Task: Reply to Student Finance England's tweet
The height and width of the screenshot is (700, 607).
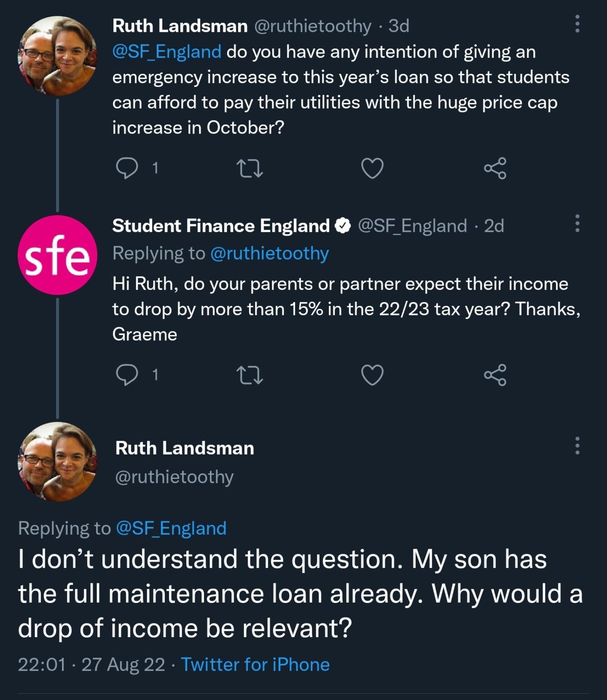Action: [x=127, y=375]
